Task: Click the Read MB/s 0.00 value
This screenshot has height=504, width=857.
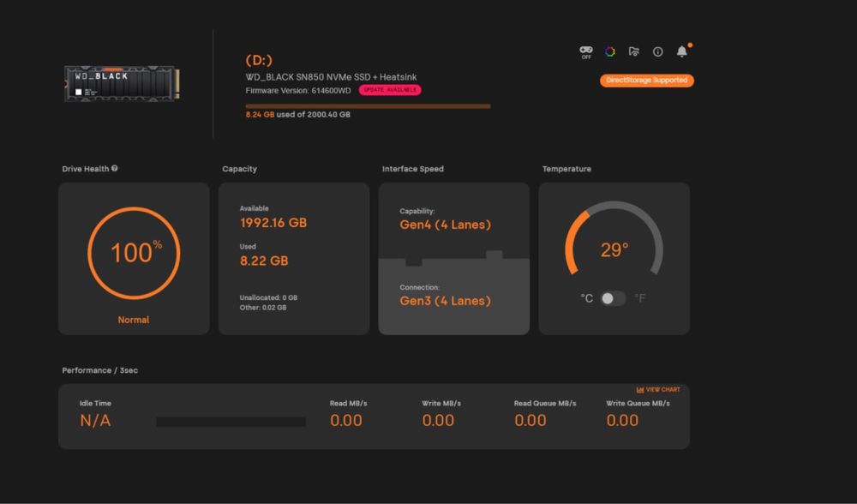Action: [346, 421]
